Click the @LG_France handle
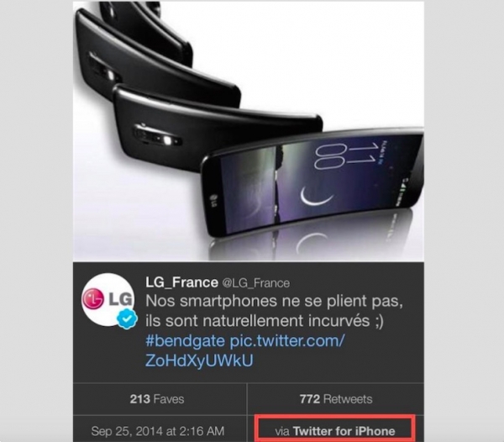Viewport: 504px width, 442px height. [x=256, y=283]
